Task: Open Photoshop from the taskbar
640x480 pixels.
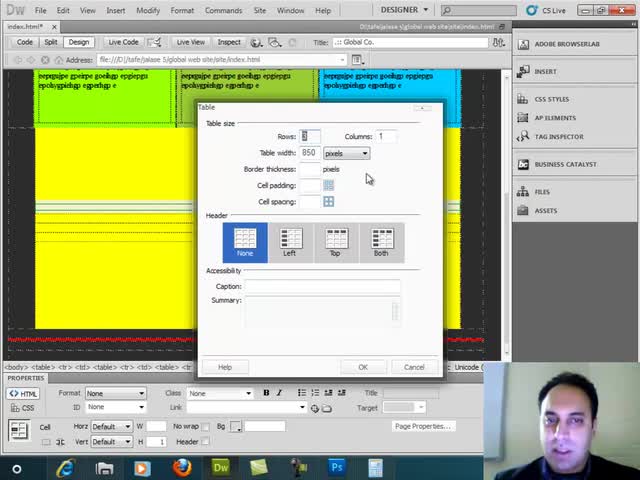Action: pyautogui.click(x=337, y=467)
